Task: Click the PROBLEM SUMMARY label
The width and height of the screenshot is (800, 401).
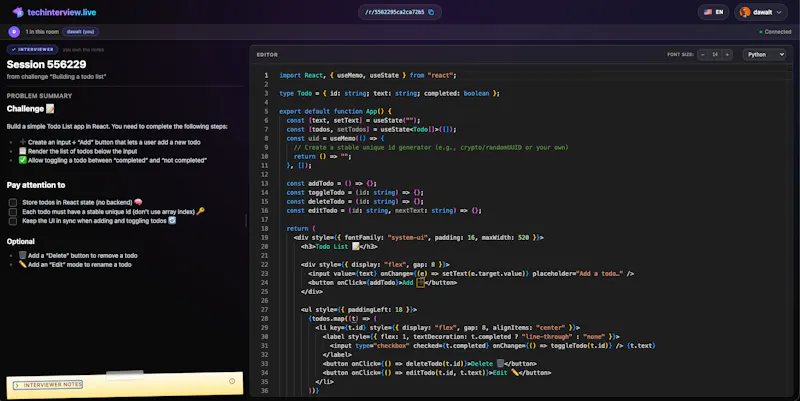Action: pos(39,96)
